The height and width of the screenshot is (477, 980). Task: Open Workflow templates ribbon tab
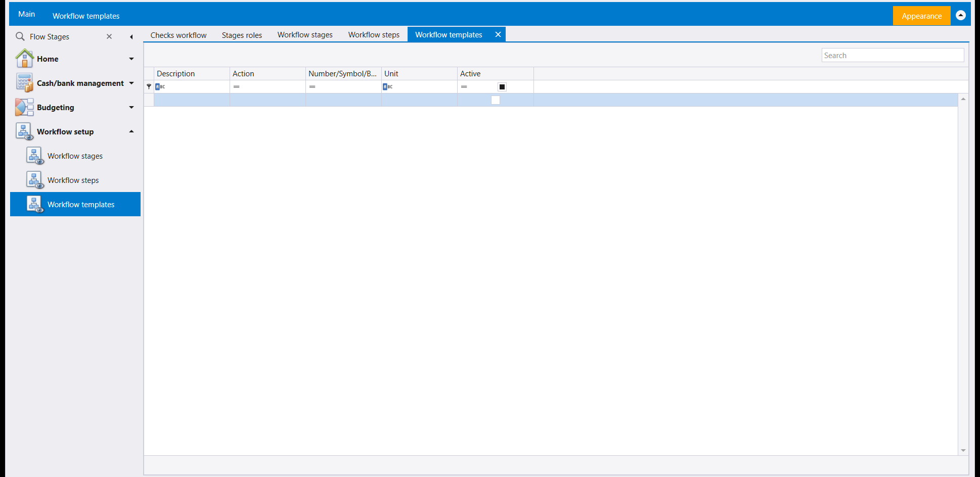(x=86, y=16)
